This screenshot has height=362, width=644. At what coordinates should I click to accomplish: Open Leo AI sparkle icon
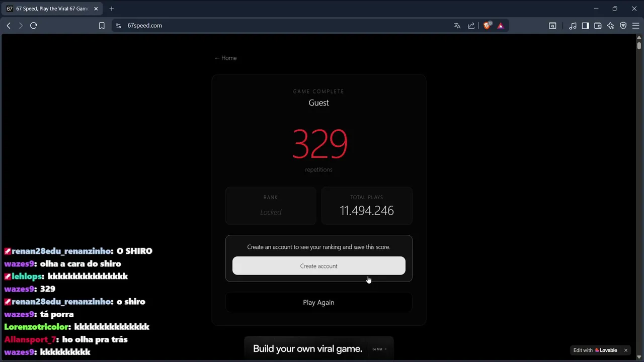coord(610,26)
